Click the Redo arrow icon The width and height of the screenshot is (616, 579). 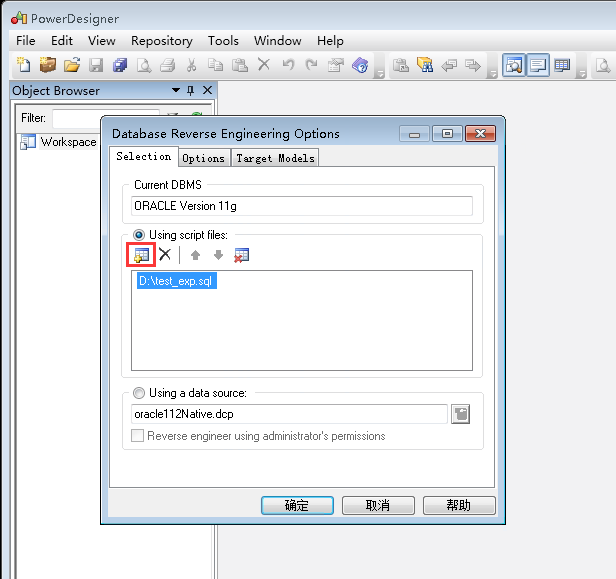coord(312,64)
